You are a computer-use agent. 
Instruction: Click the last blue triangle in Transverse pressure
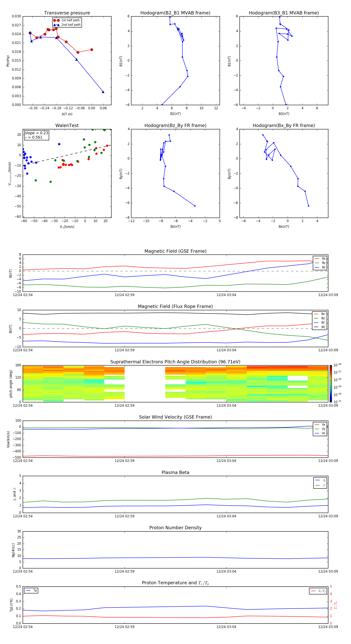pos(103,92)
